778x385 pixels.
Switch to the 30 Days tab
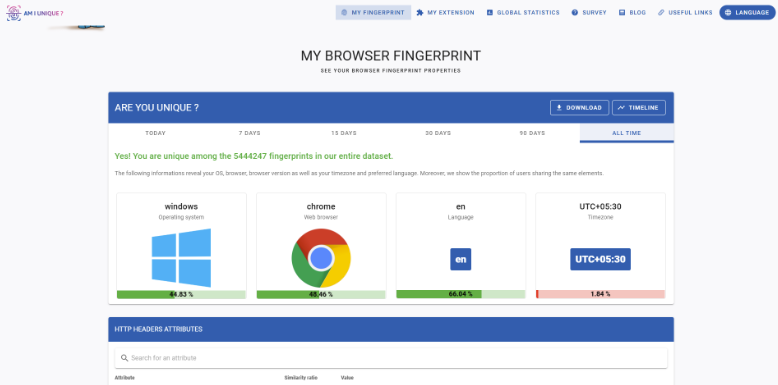(438, 133)
